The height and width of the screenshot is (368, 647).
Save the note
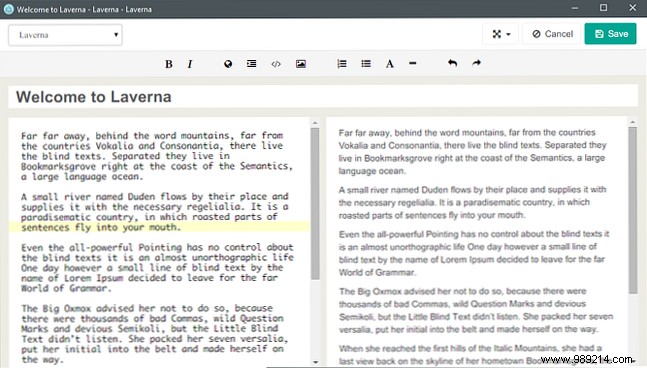pos(611,34)
